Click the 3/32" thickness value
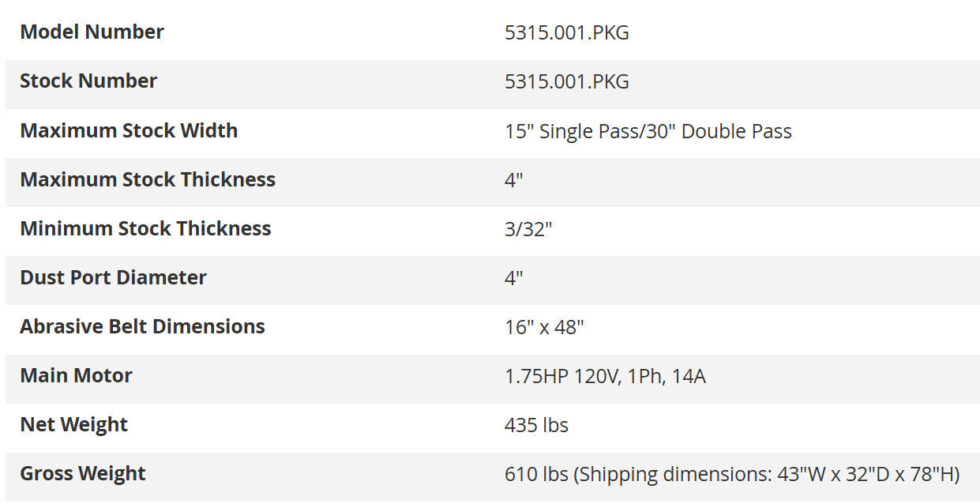 (x=528, y=229)
